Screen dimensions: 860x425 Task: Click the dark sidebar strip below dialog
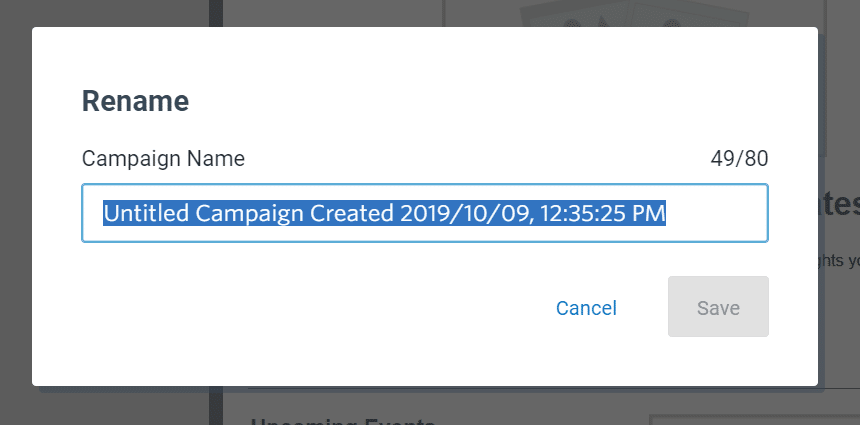216,405
